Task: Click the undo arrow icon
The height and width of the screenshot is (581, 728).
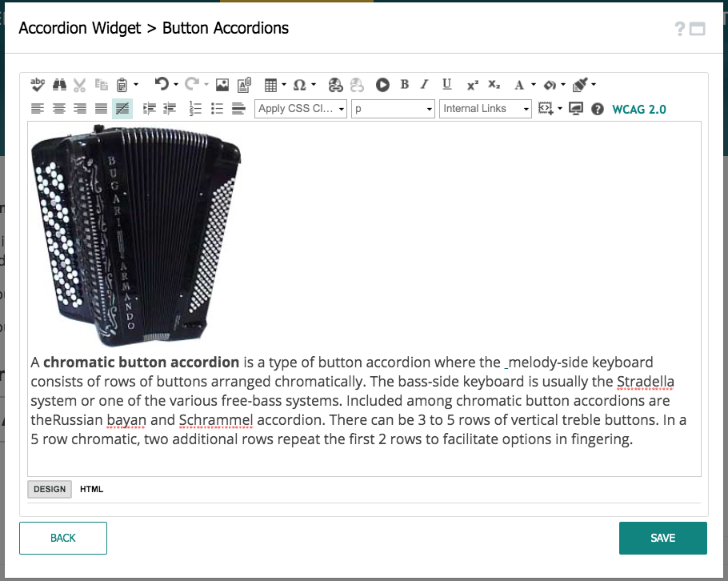Action: [162, 84]
